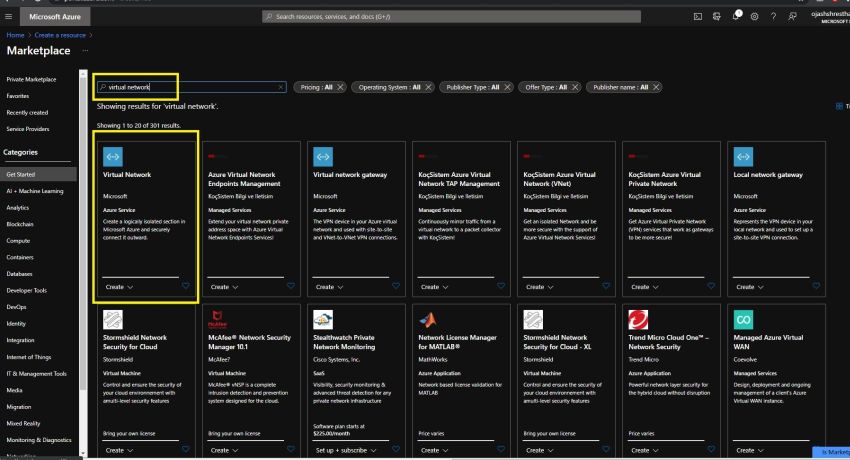Open Recently created in sidebar
850x460 pixels.
[27, 113]
